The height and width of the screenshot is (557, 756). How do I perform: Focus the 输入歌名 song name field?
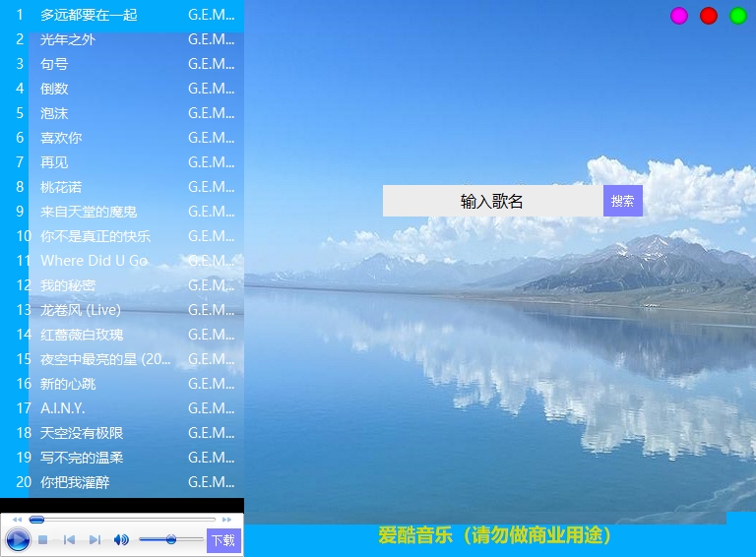[493, 201]
